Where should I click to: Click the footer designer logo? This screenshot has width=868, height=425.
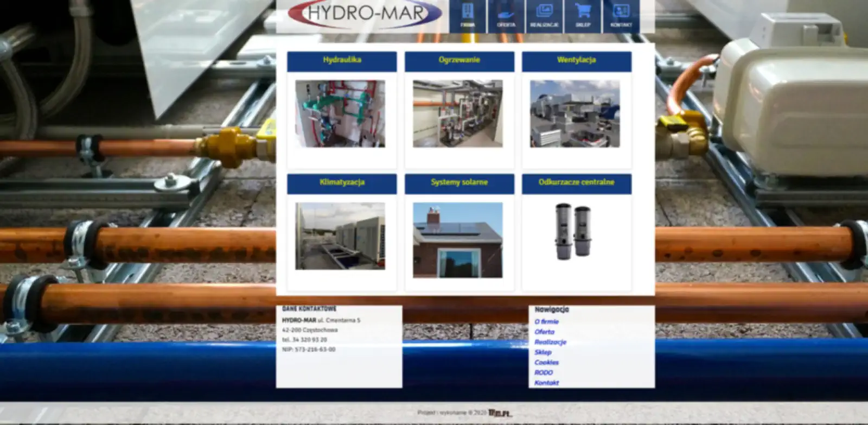tap(500, 413)
